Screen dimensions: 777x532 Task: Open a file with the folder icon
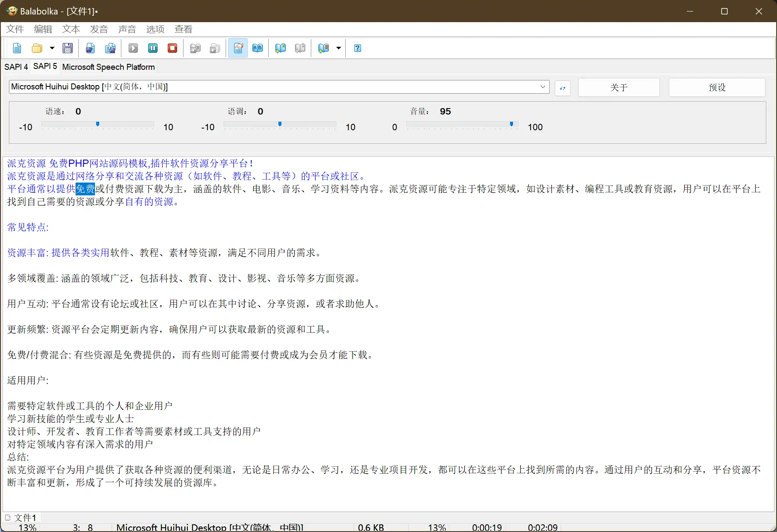pos(37,48)
